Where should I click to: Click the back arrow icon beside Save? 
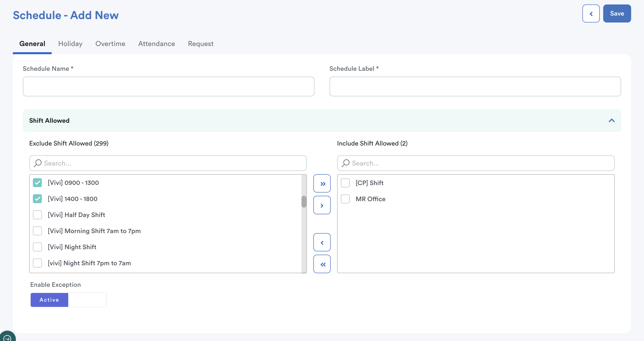tap(591, 14)
